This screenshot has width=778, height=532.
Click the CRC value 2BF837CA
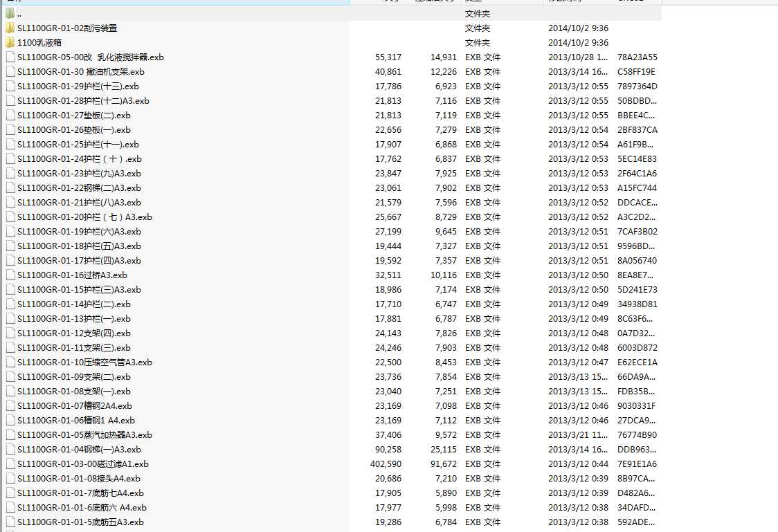click(x=637, y=130)
